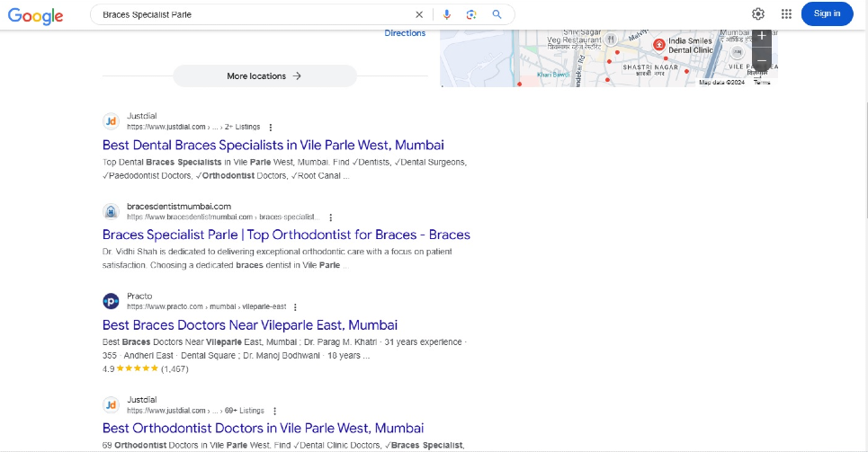Click the justdial.com 69+ Listings URL
Screen dimensions: 868x452
195,411
